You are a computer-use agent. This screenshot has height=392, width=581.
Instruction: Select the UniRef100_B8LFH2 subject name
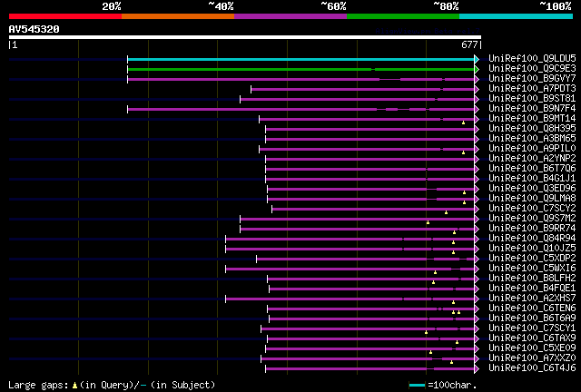[x=532, y=279]
